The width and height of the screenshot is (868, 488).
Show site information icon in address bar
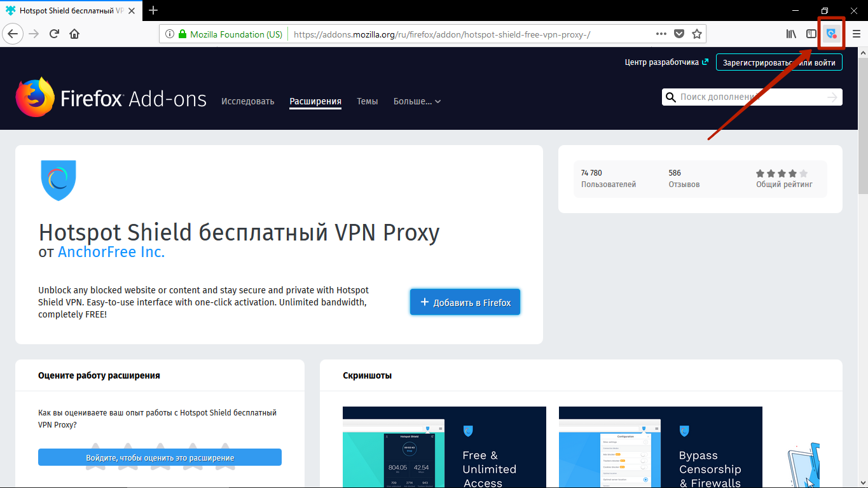[169, 34]
